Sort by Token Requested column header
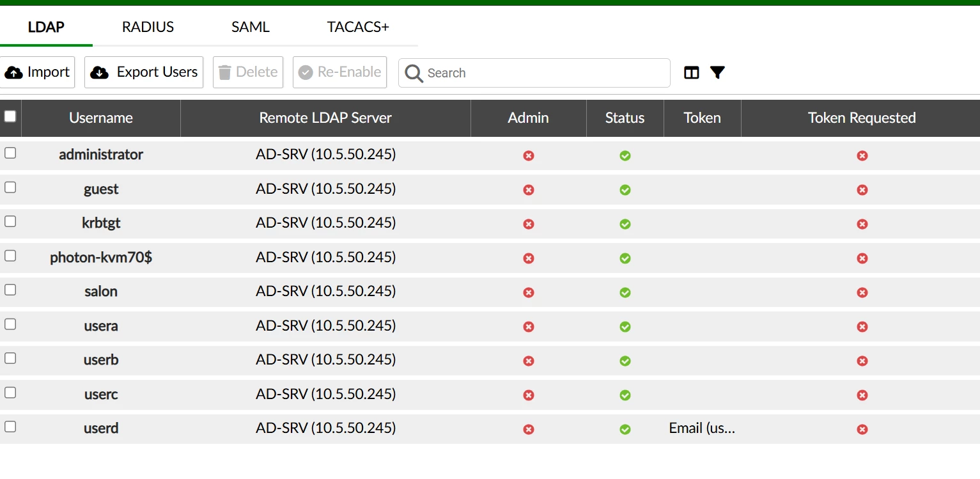 tap(862, 118)
